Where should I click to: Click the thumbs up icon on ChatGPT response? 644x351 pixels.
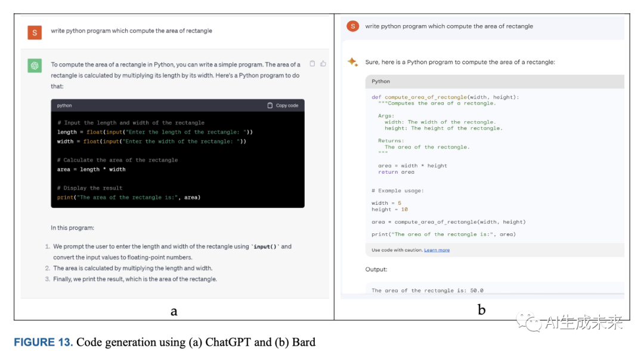point(323,64)
